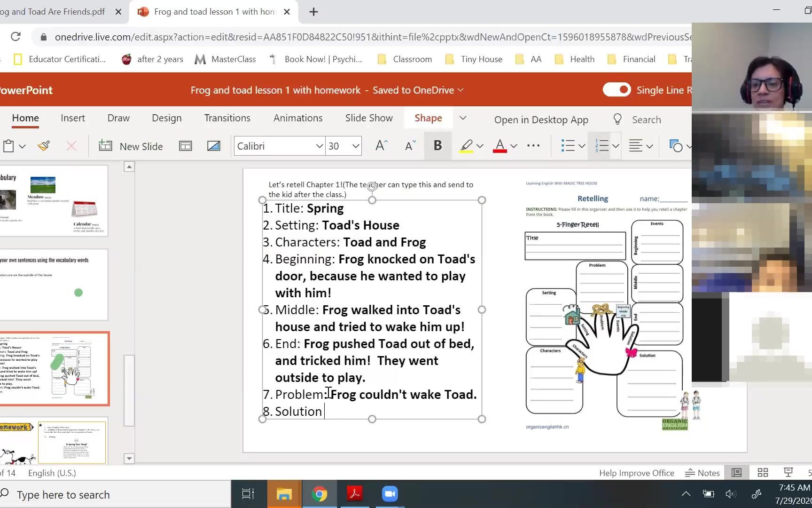Click the thumbnail pane scroll-up arrow
Viewport: 812px width, 508px height.
[129, 167]
